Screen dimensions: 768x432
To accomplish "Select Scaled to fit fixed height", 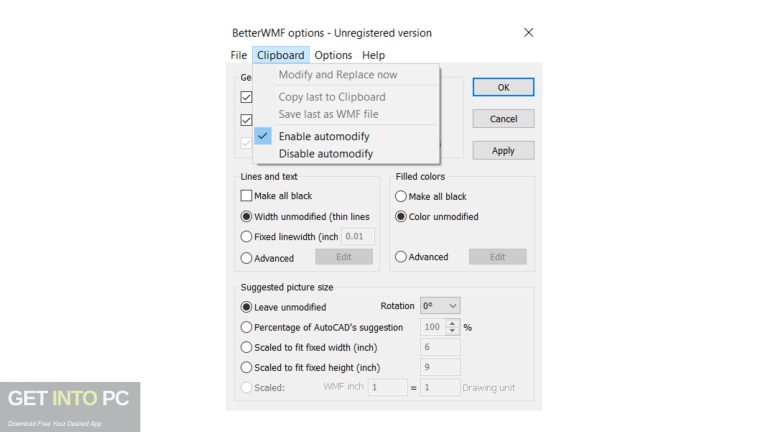I will point(247,367).
